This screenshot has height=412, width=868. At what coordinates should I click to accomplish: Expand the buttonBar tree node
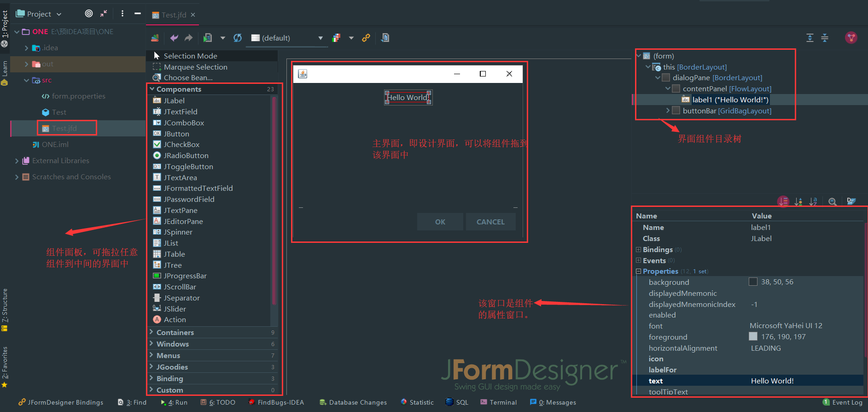point(668,111)
